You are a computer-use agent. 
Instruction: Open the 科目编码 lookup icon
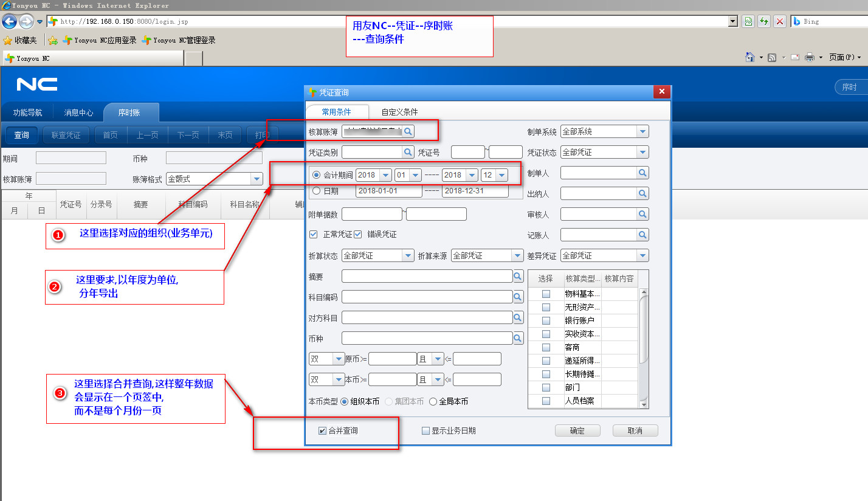(518, 297)
